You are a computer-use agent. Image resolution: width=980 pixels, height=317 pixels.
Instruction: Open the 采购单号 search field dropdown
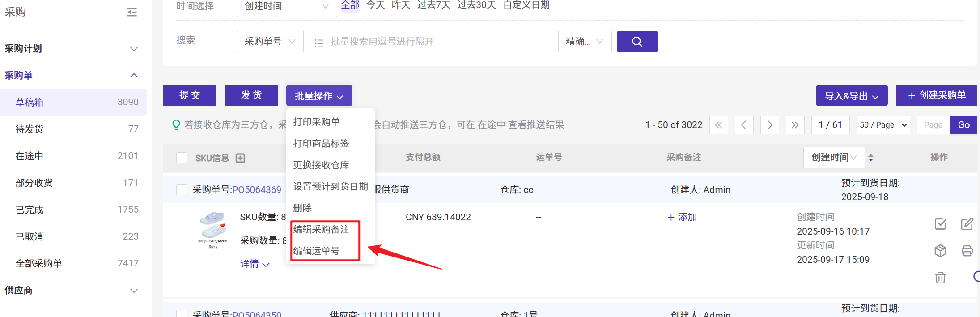point(270,42)
